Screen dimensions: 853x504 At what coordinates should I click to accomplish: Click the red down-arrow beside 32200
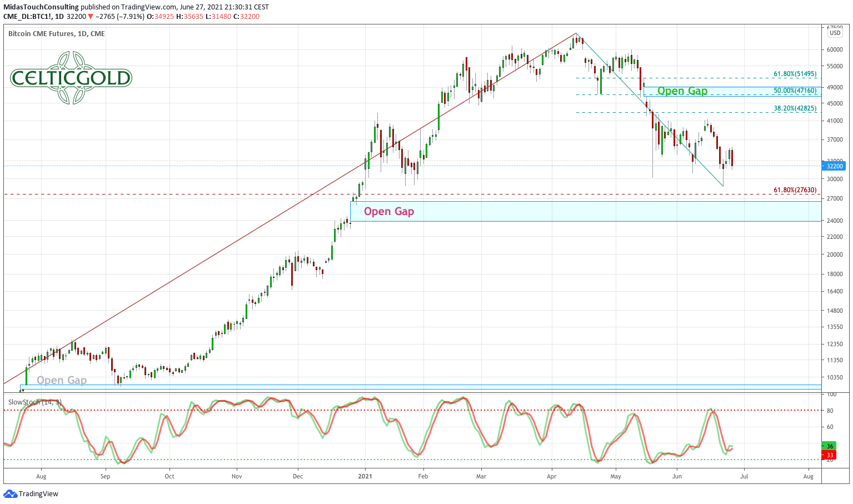tap(91, 17)
